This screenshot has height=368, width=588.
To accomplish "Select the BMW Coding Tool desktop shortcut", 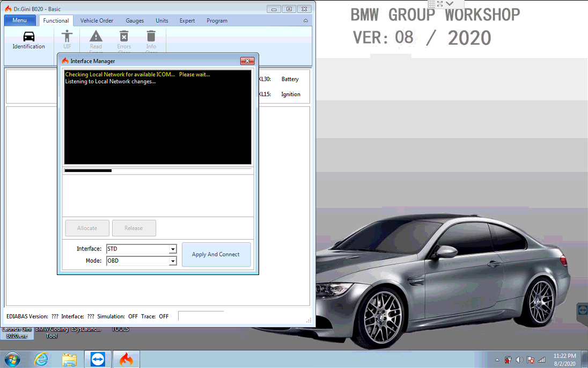I will 52,333.
